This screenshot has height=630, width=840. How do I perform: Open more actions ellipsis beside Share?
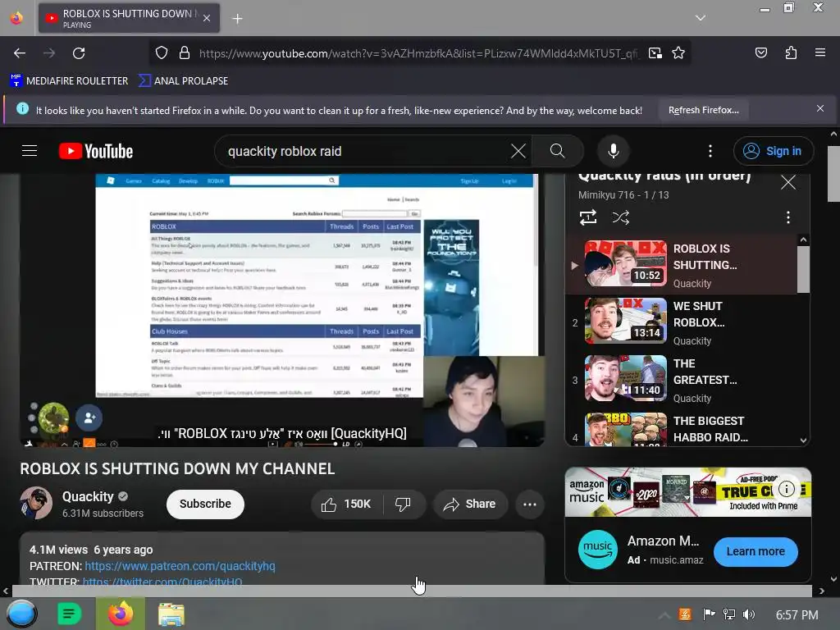coord(530,504)
